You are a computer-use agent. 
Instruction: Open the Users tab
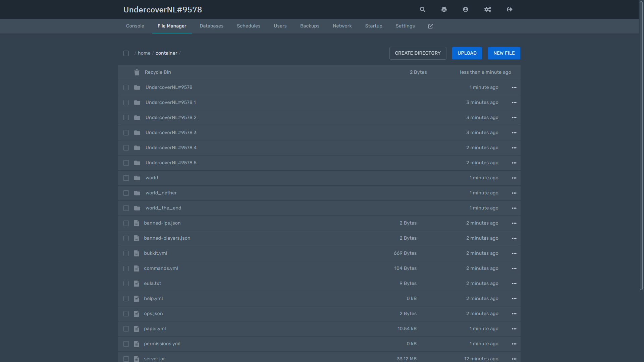(280, 26)
